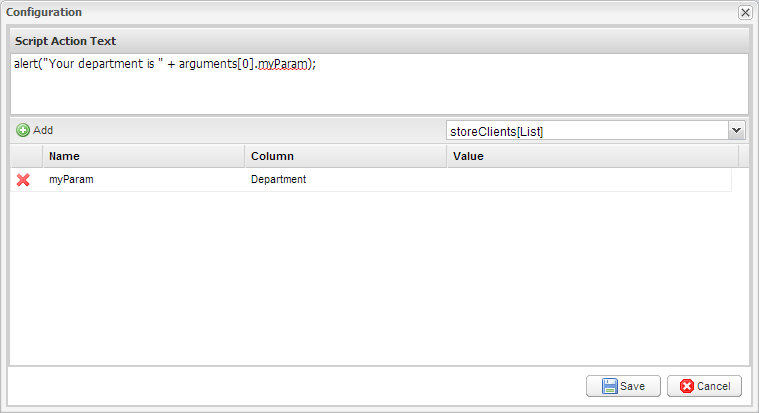Select the myParam name cell
The image size is (759, 413).
(144, 180)
